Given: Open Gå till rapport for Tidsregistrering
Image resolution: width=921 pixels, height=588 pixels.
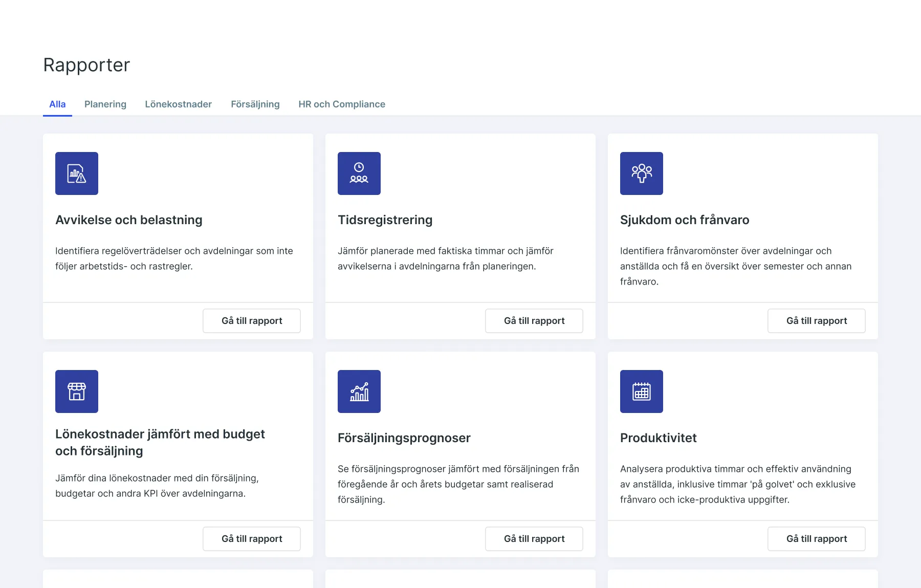Looking at the screenshot, I should pyautogui.click(x=534, y=321).
